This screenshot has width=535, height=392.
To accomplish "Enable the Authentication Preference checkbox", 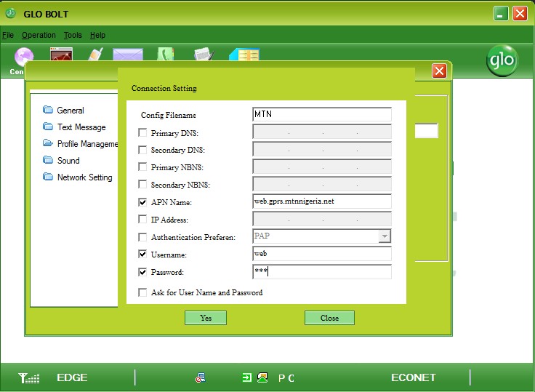I will point(142,237).
